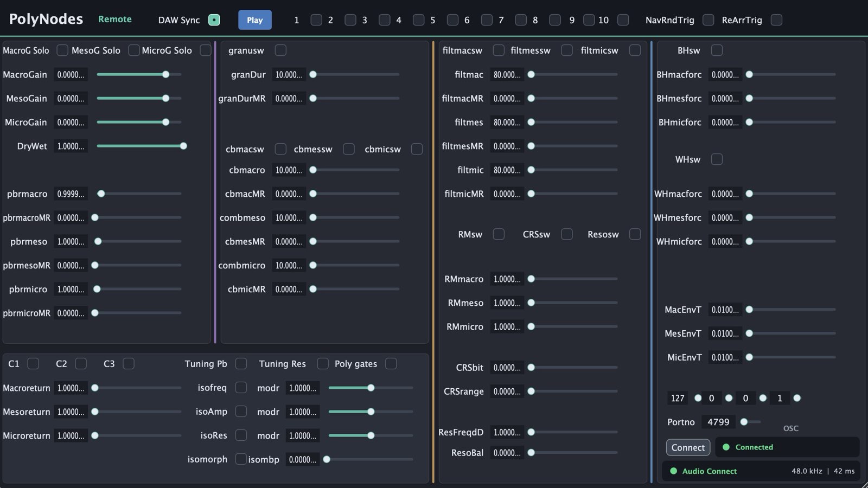Toggle NavRndTrig checkbox
The image size is (868, 488).
pyautogui.click(x=708, y=20)
